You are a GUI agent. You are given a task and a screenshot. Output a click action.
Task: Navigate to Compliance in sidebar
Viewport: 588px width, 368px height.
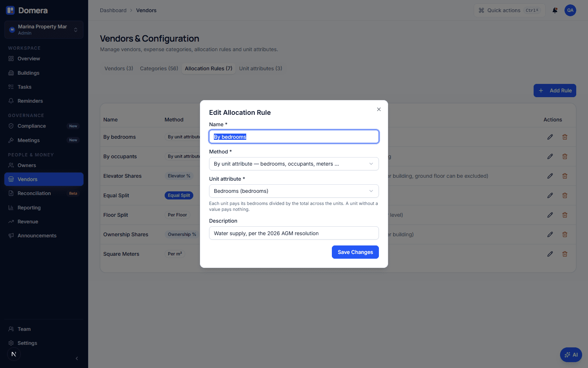(44, 126)
